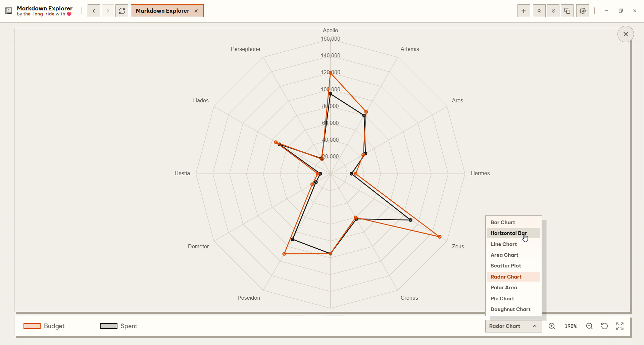Close the Markdown Explorer tab

point(196,11)
